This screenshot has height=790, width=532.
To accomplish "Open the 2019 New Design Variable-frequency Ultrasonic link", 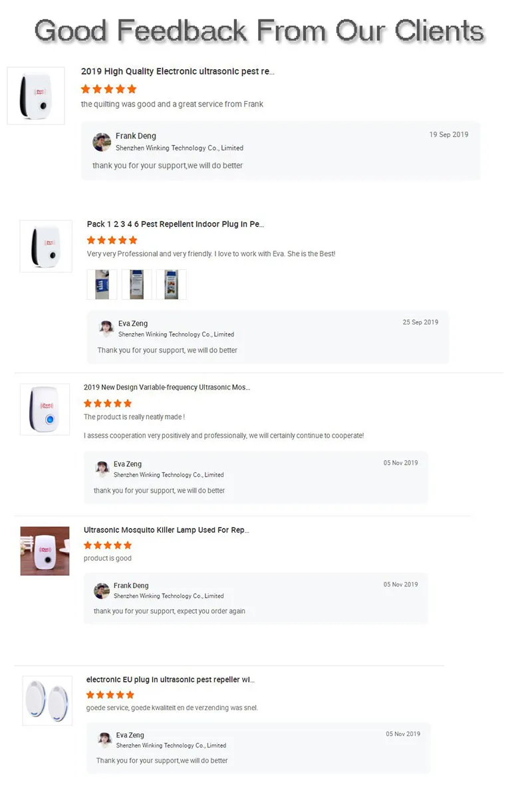I will (167, 387).
